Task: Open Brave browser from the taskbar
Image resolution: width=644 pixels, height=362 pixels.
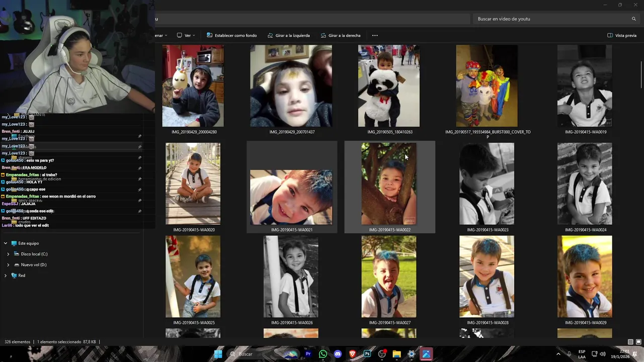Action: point(352,354)
